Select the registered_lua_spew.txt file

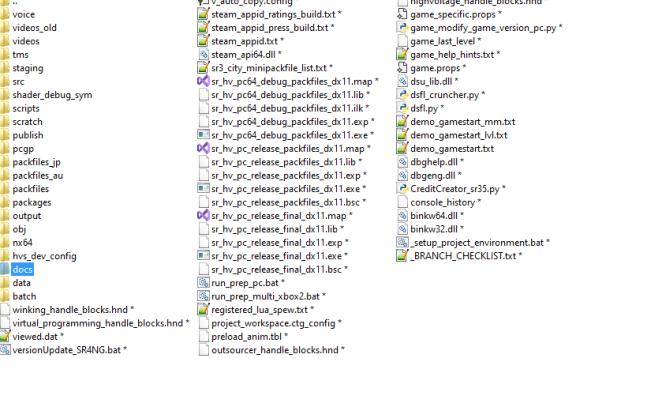(x=266, y=310)
